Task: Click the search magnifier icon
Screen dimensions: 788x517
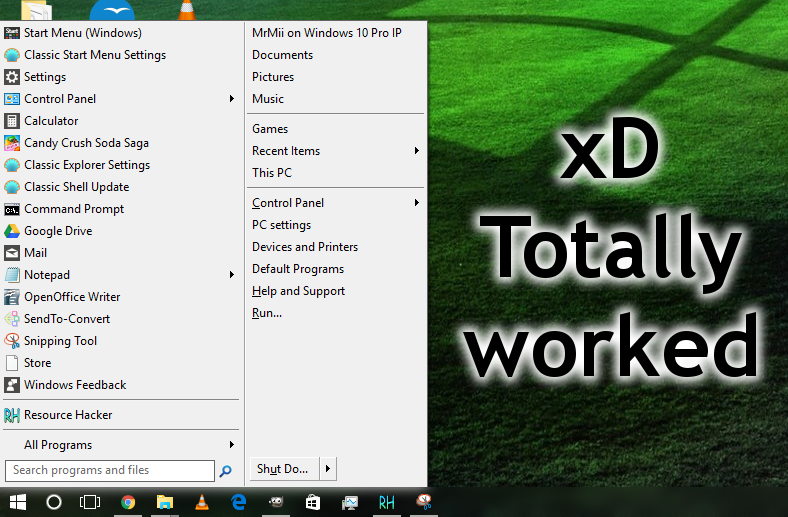Action: (x=226, y=471)
